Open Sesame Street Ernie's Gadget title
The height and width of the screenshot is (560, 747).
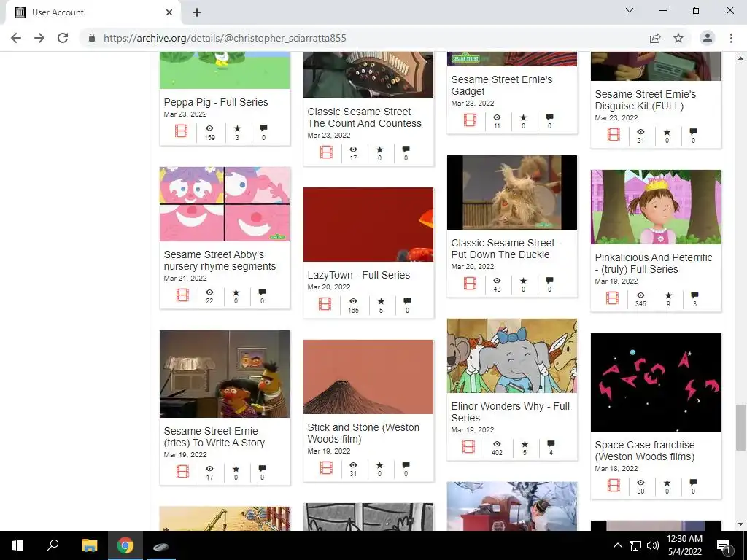point(502,85)
